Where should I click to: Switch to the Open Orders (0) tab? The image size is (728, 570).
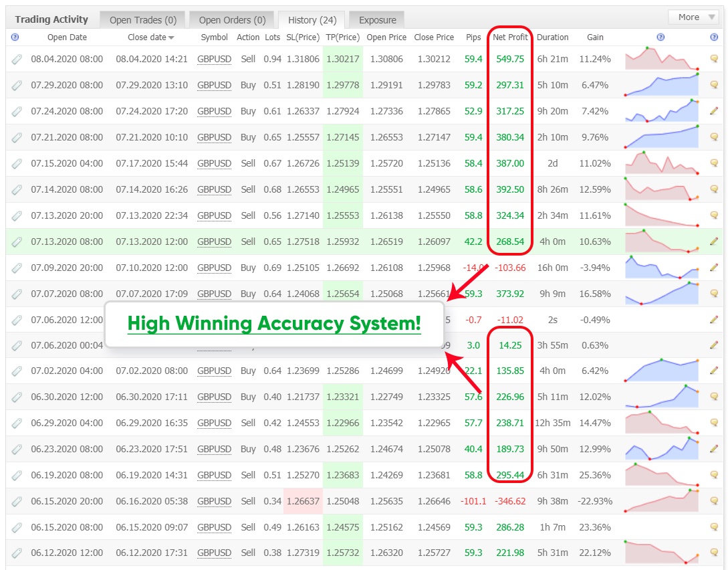coord(232,20)
